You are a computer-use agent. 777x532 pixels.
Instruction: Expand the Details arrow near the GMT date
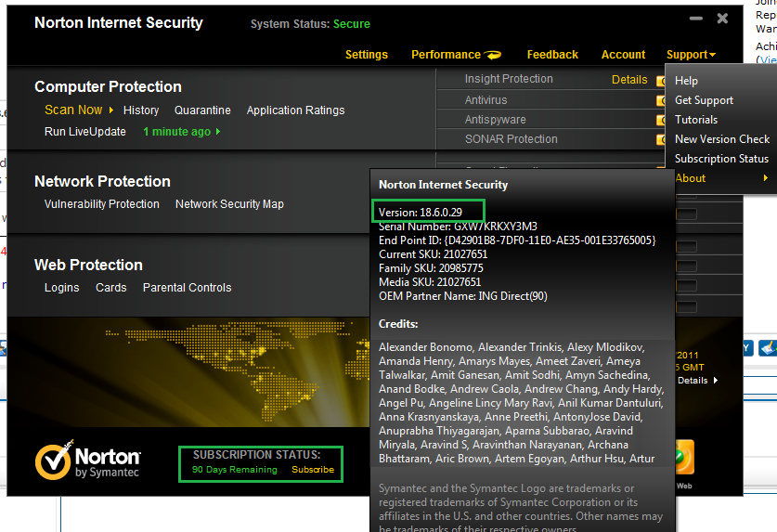pos(716,381)
